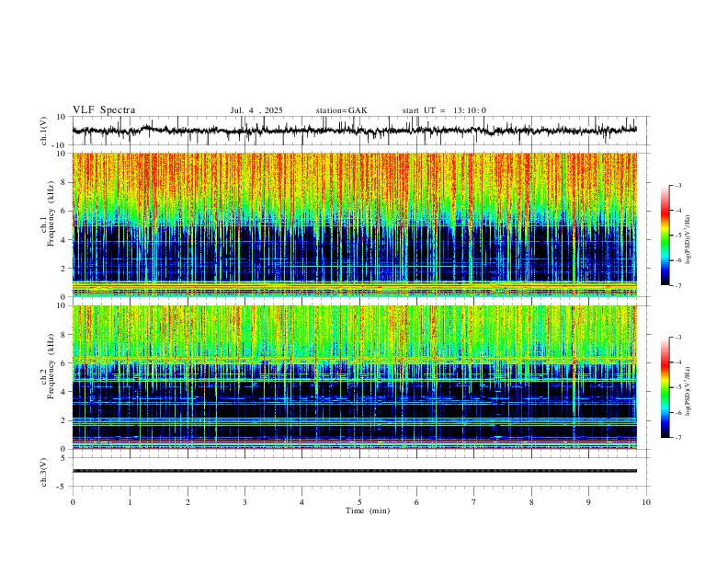Click the ch.2 color bar log(PSD) label
The height and width of the screenshot is (563, 728).
pyautogui.click(x=688, y=391)
